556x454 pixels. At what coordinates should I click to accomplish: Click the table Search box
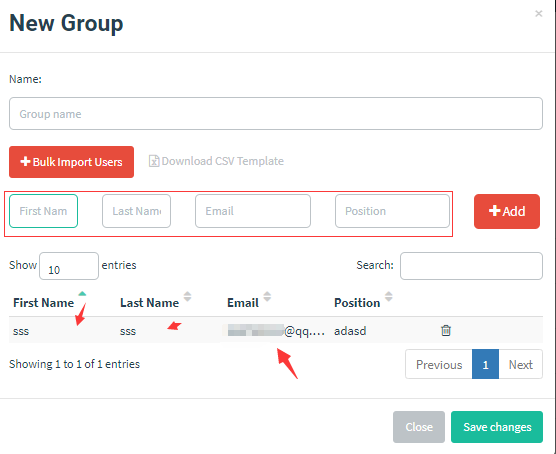pos(471,266)
